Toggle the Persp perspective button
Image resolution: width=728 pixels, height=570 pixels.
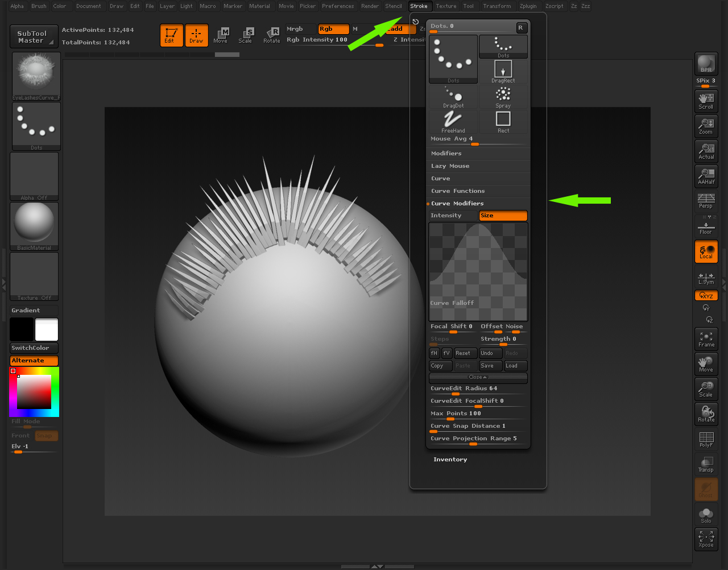click(x=706, y=201)
